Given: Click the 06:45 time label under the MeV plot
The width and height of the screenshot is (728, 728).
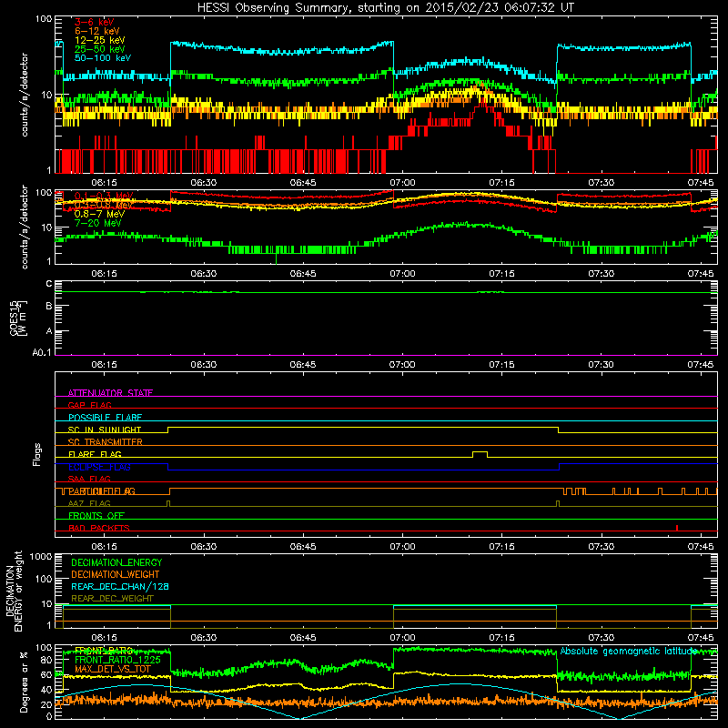Looking at the screenshot, I should pos(303,274).
